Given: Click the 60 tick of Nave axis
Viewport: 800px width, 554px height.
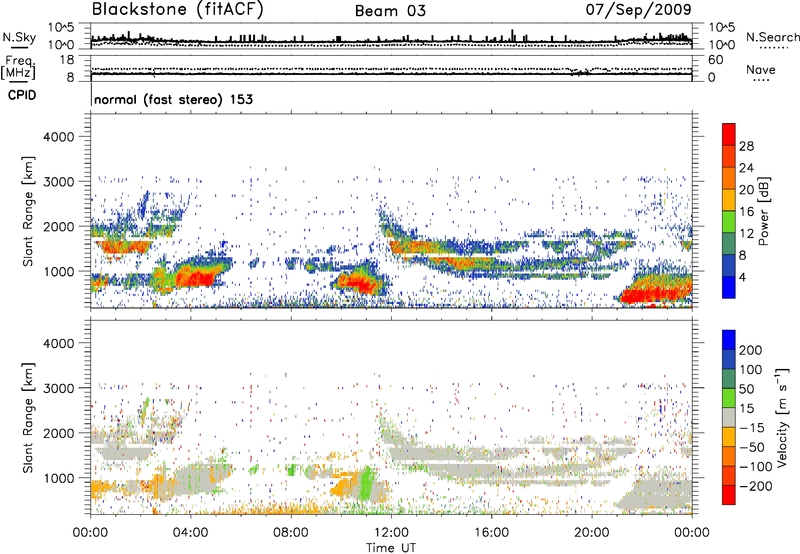Looking at the screenshot, I should click(716, 60).
